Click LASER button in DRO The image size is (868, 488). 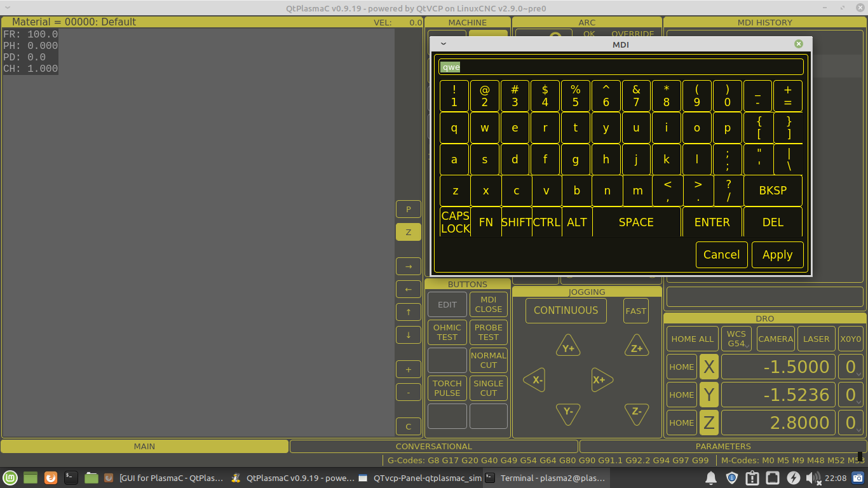(816, 339)
